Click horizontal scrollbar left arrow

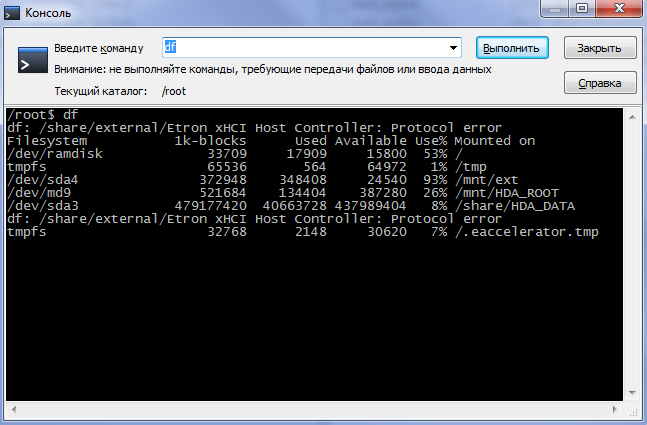point(14,409)
